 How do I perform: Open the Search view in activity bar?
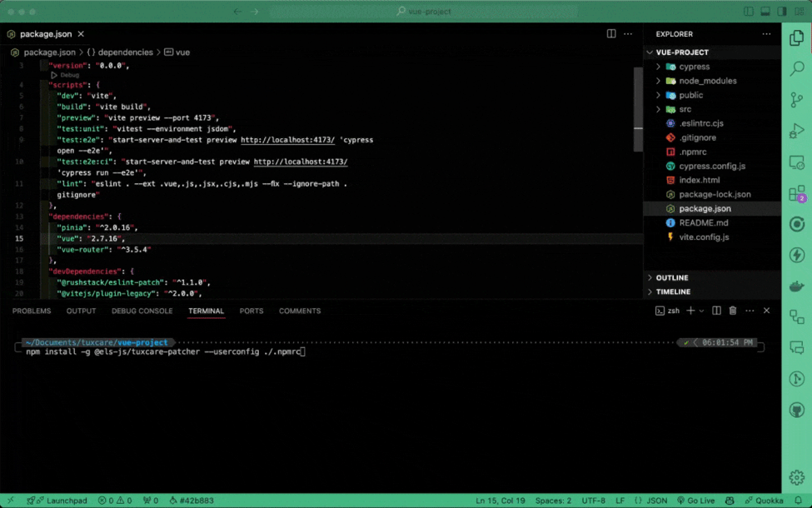pyautogui.click(x=797, y=68)
